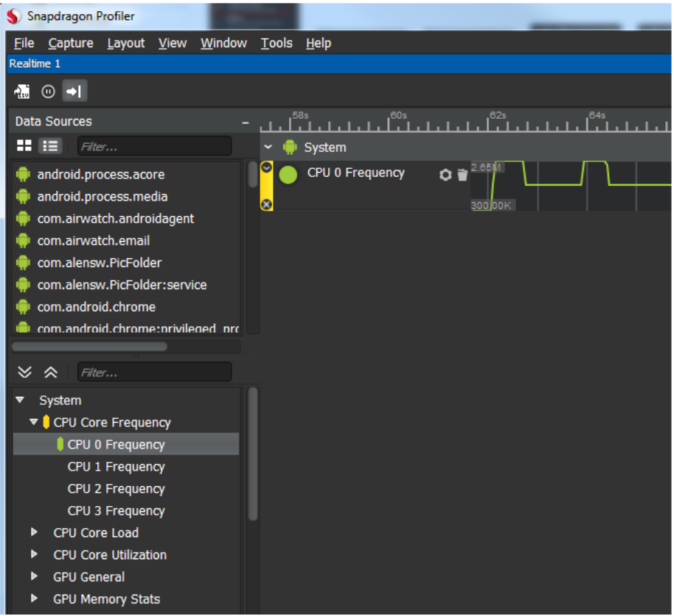The height and width of the screenshot is (616, 674).
Task: Select the android.process.media process
Action: click(103, 196)
